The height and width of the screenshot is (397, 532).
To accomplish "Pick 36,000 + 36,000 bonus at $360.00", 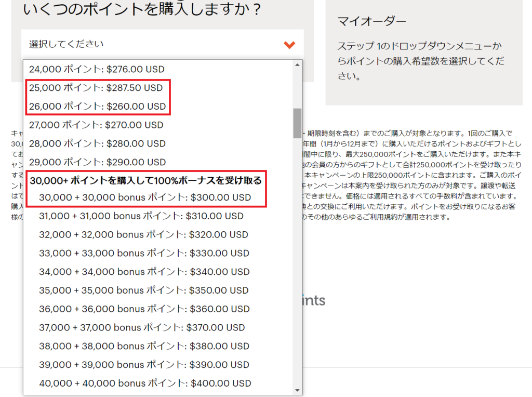I will tap(144, 309).
